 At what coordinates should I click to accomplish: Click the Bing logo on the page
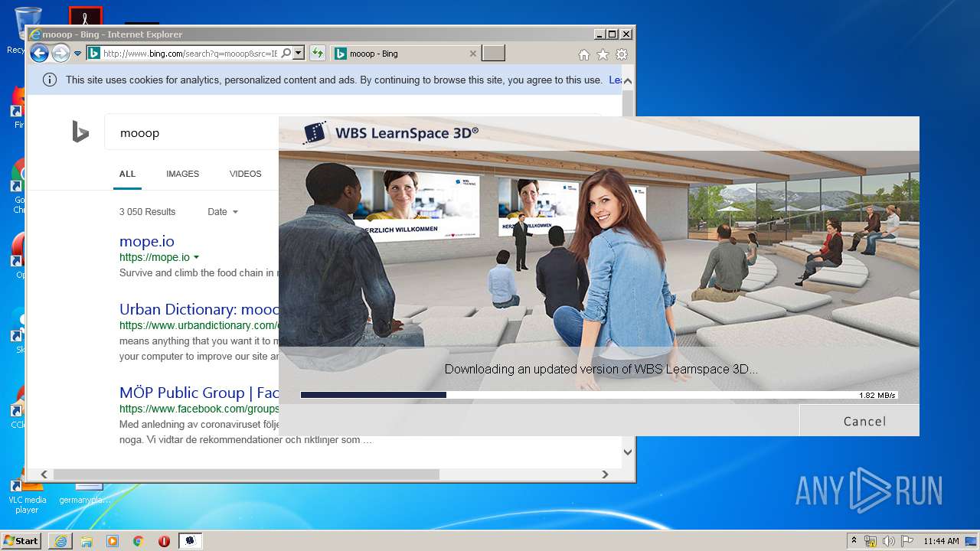[x=80, y=132]
